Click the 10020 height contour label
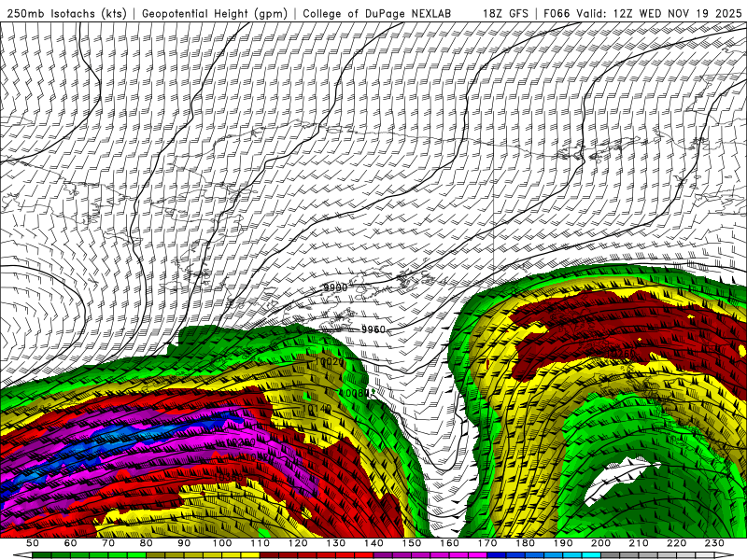747x560 pixels. (x=330, y=362)
